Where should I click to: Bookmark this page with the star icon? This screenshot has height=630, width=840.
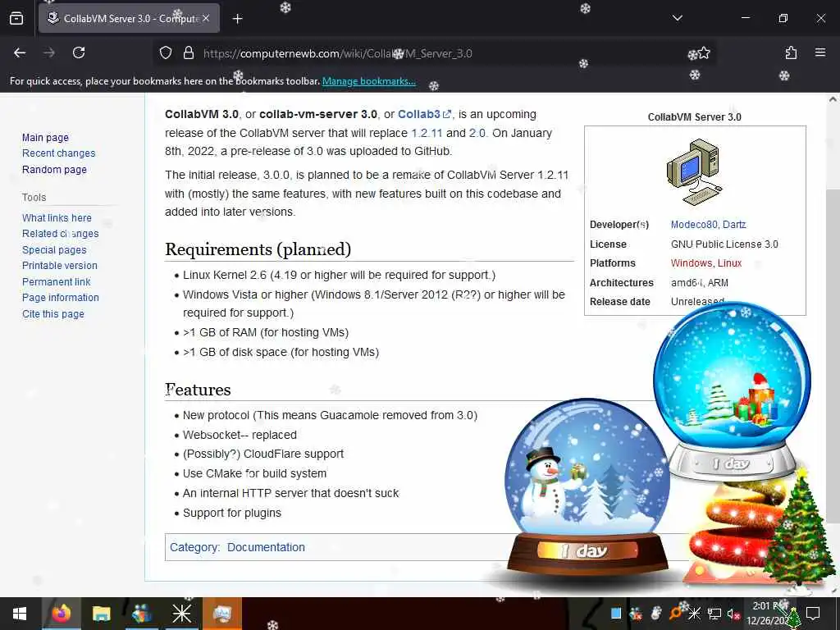coord(703,52)
